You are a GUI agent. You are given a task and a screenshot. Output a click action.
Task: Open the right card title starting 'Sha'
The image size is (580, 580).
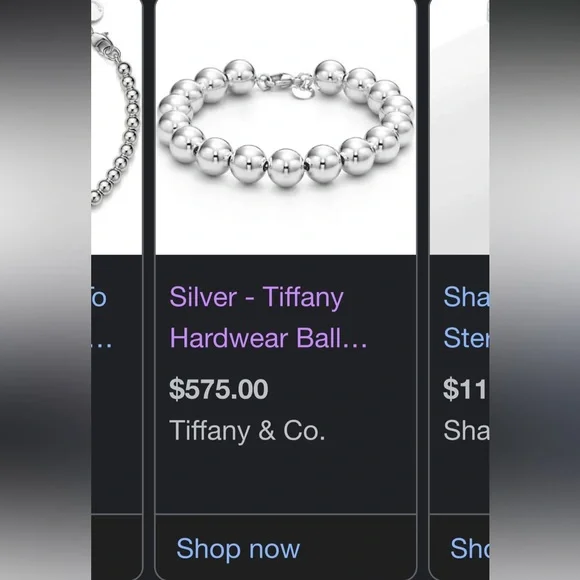(x=466, y=297)
